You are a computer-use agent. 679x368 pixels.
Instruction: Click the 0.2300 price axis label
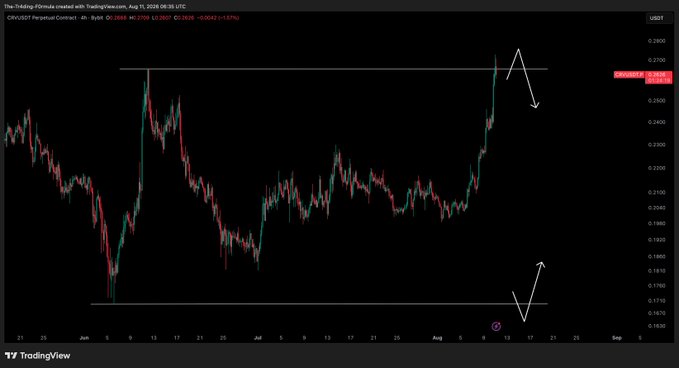pyautogui.click(x=656, y=145)
